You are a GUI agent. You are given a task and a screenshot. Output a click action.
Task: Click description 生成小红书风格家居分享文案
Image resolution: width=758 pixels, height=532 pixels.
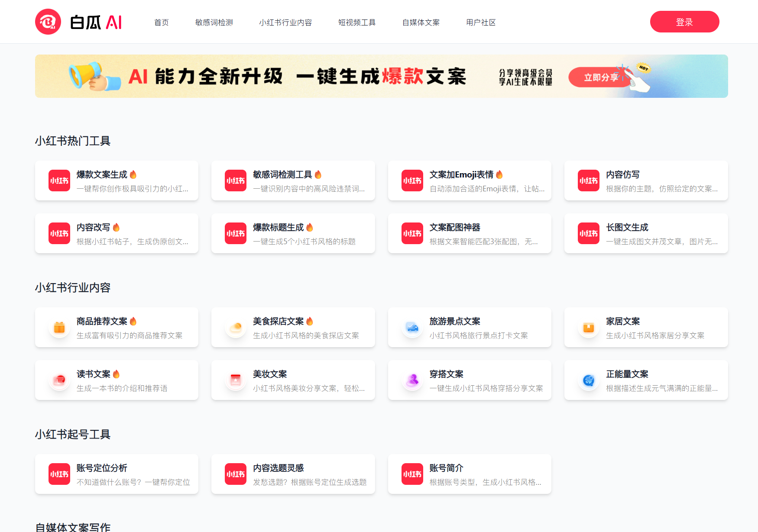[655, 335]
